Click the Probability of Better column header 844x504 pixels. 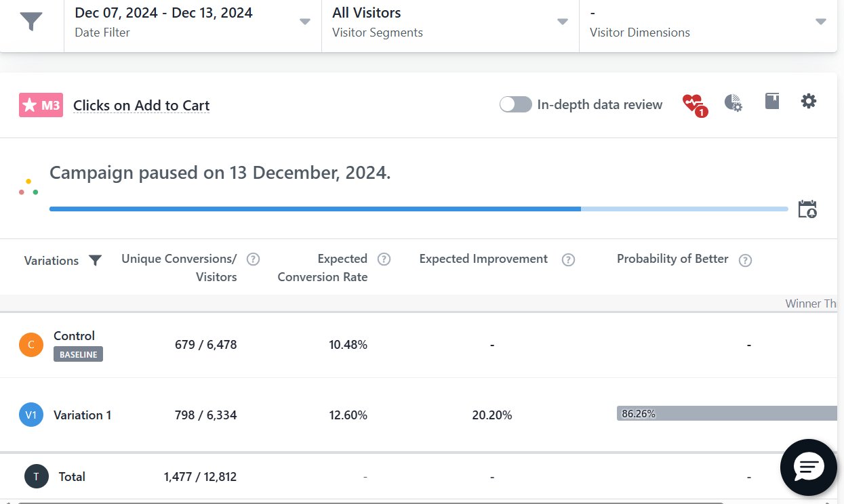pos(672,259)
